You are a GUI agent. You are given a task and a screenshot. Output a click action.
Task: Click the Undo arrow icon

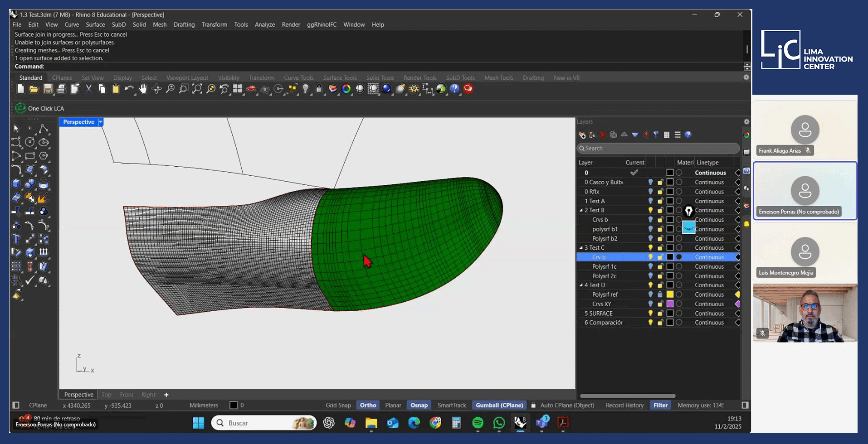[129, 89]
